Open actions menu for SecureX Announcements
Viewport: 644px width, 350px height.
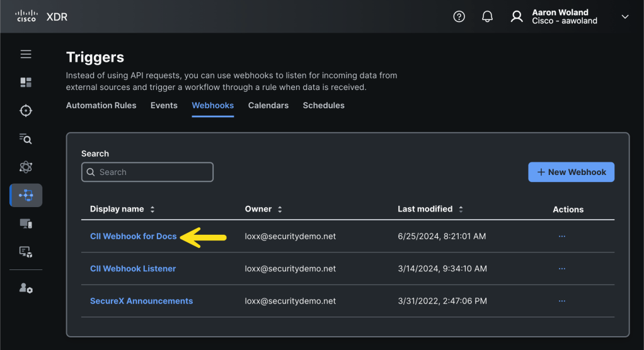tap(562, 301)
